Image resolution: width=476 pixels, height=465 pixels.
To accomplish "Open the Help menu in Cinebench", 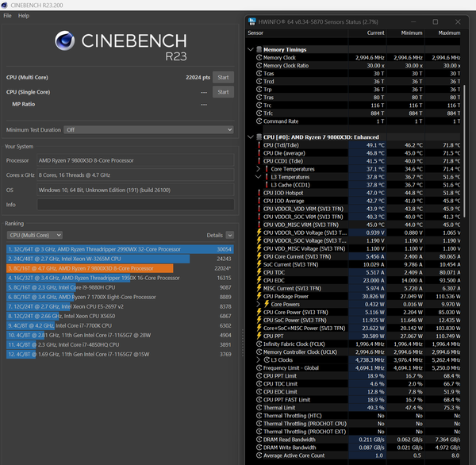I will click(x=24, y=16).
